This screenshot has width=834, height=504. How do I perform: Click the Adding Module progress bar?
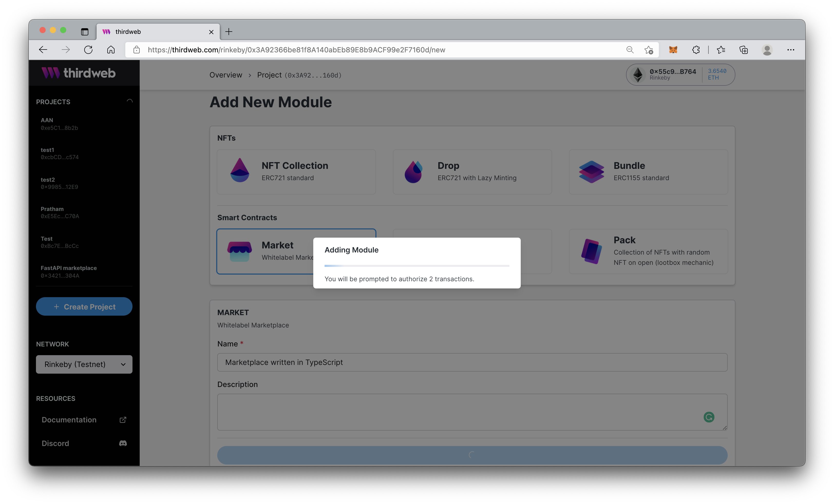pyautogui.click(x=417, y=266)
